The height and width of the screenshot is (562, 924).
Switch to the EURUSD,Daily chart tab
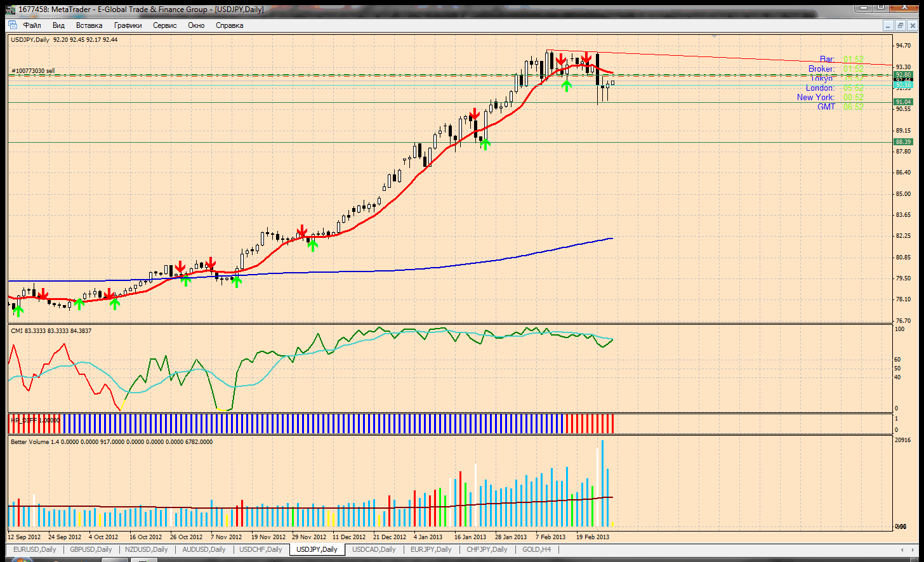(35, 549)
